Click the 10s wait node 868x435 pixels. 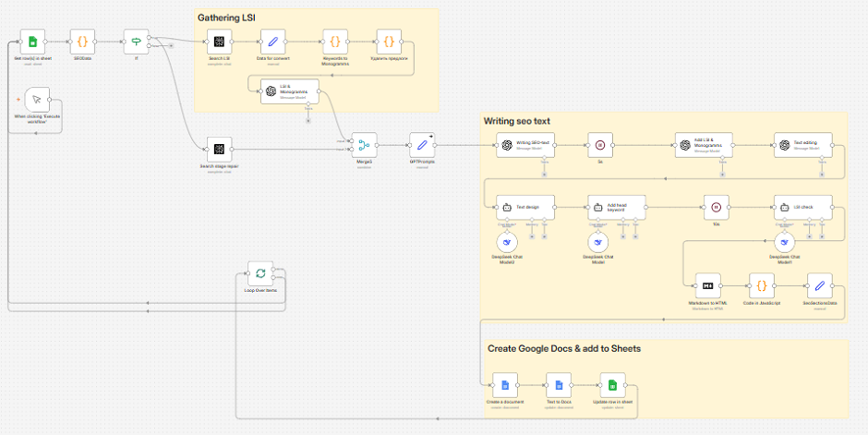pos(716,207)
